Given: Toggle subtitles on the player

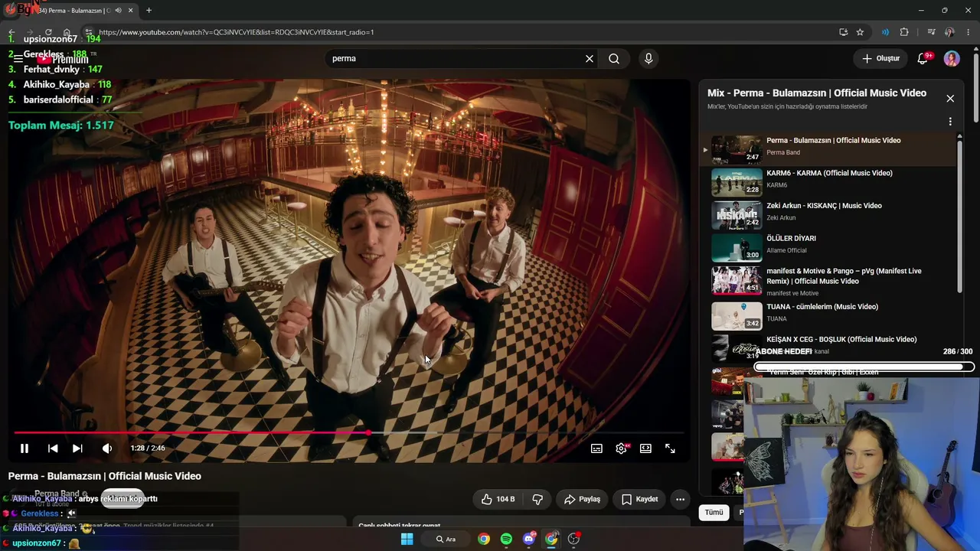Looking at the screenshot, I should click(596, 448).
